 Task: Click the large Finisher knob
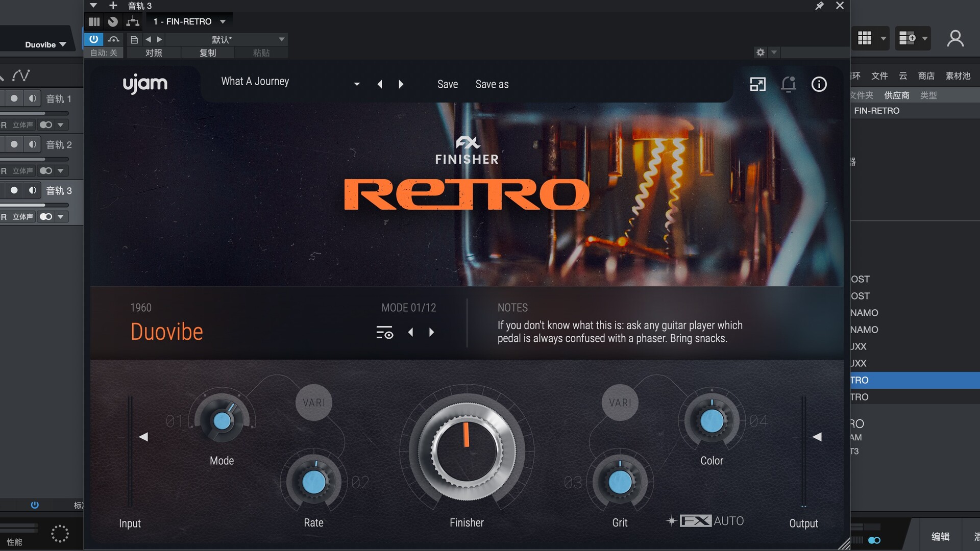point(467,451)
